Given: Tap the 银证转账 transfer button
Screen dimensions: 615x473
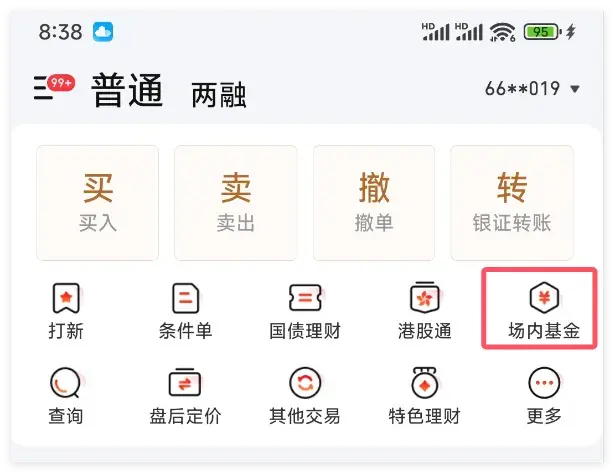Looking at the screenshot, I should point(512,203).
